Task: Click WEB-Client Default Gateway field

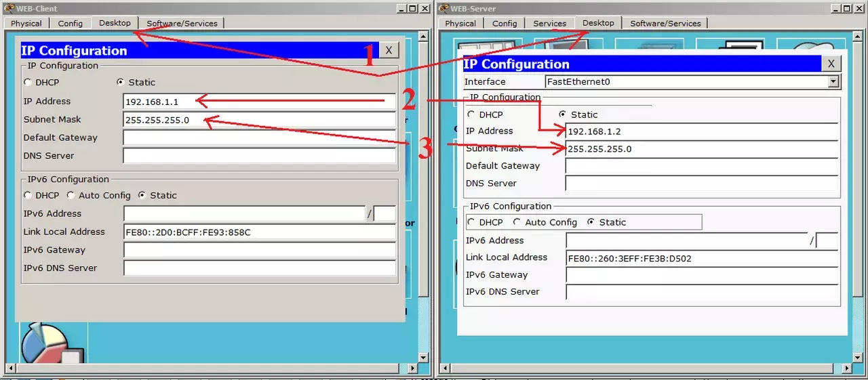Action: [260, 138]
